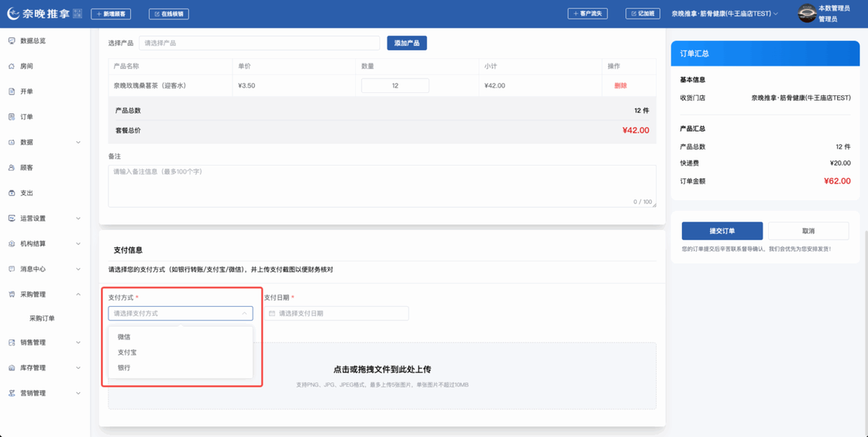Open the store selector 奈晚推拿·筋骨健康 dropdown
The height and width of the screenshot is (437, 868).
pyautogui.click(x=725, y=14)
